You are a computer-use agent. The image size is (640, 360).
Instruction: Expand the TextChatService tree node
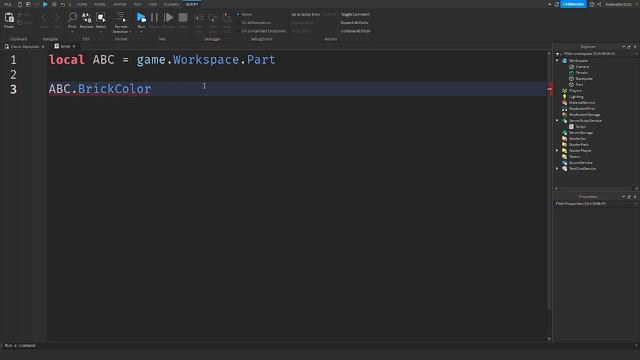(557, 169)
